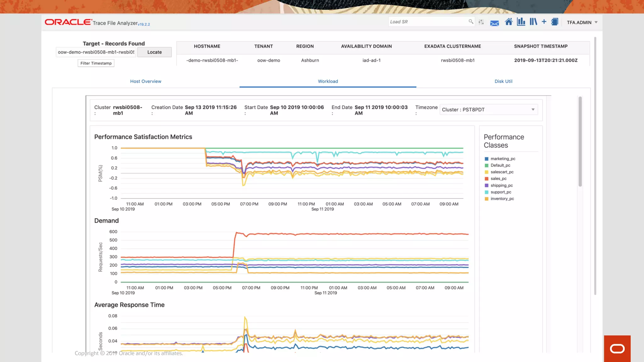Toggle support_pc legend entry
Screen dimensions: 644x362
tap(501, 192)
